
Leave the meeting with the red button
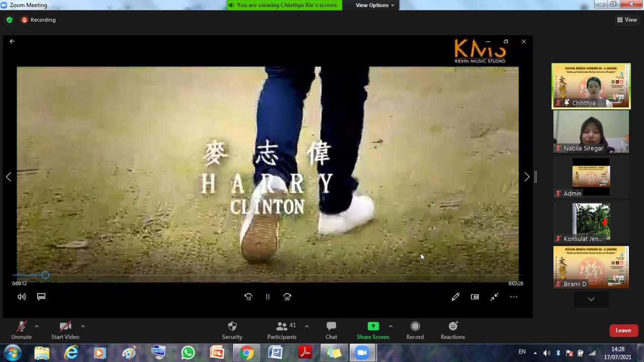point(623,330)
